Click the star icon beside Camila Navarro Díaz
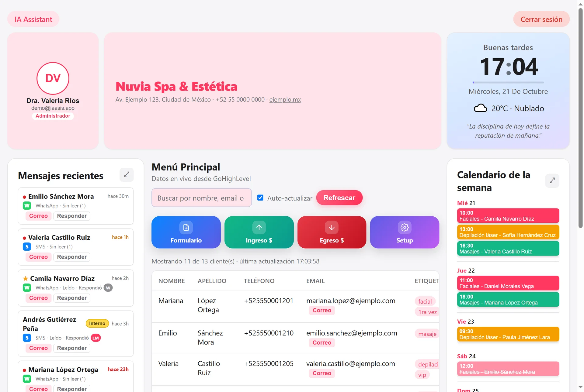 (x=26, y=278)
